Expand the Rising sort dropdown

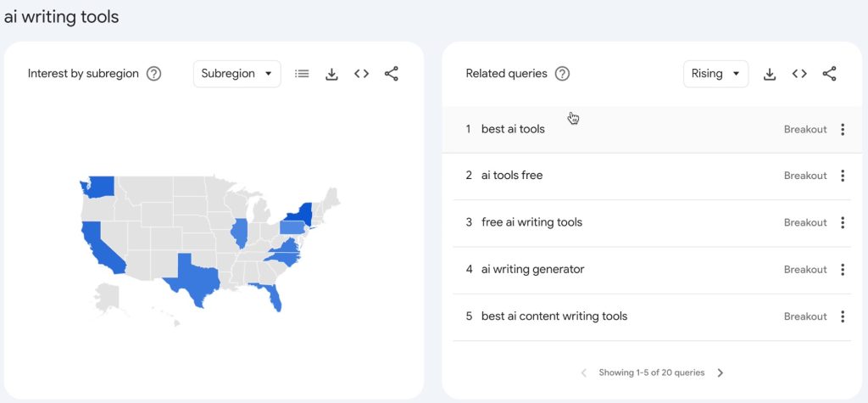(715, 74)
